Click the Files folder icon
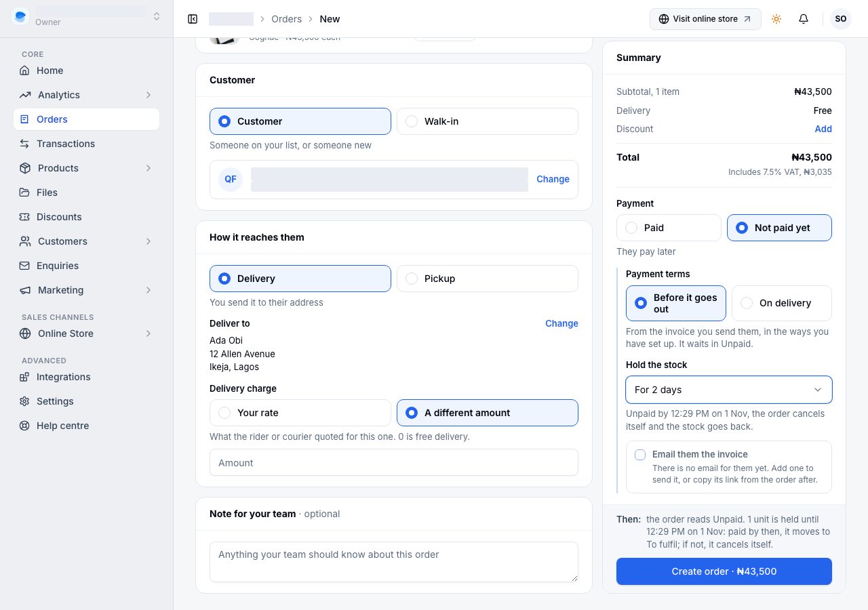Image resolution: width=868 pixels, height=610 pixels. click(24, 192)
